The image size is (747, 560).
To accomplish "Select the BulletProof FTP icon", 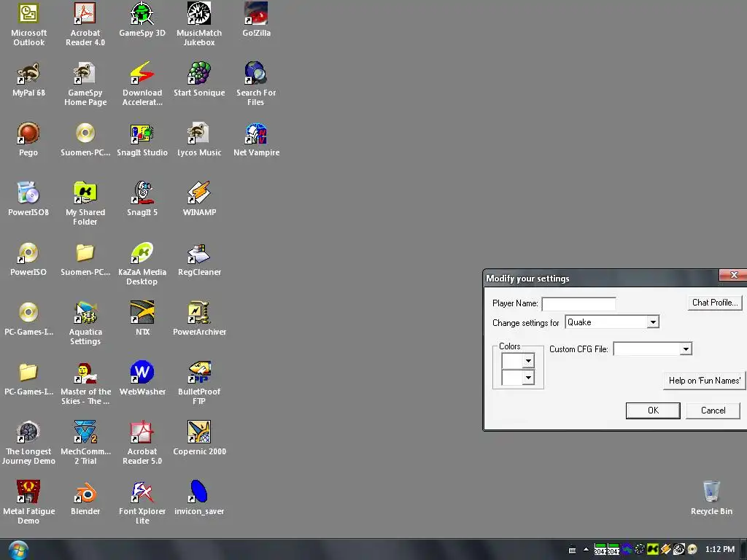I will (x=199, y=373).
